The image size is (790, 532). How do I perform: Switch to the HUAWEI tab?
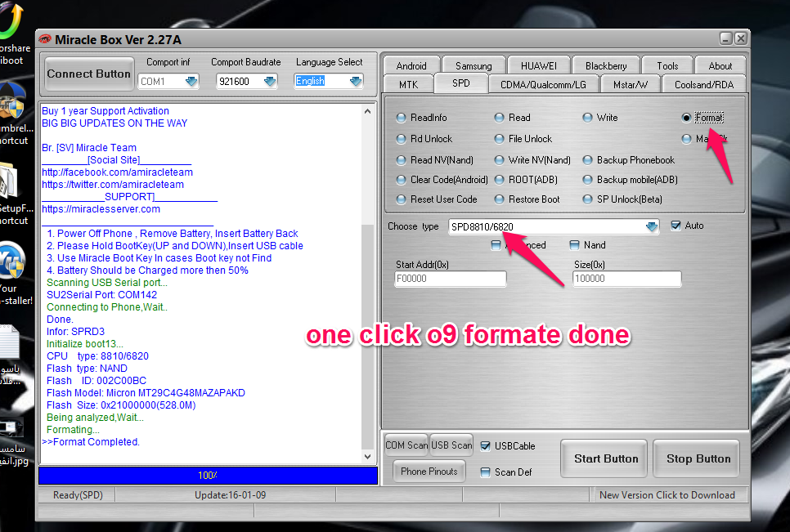coord(539,66)
